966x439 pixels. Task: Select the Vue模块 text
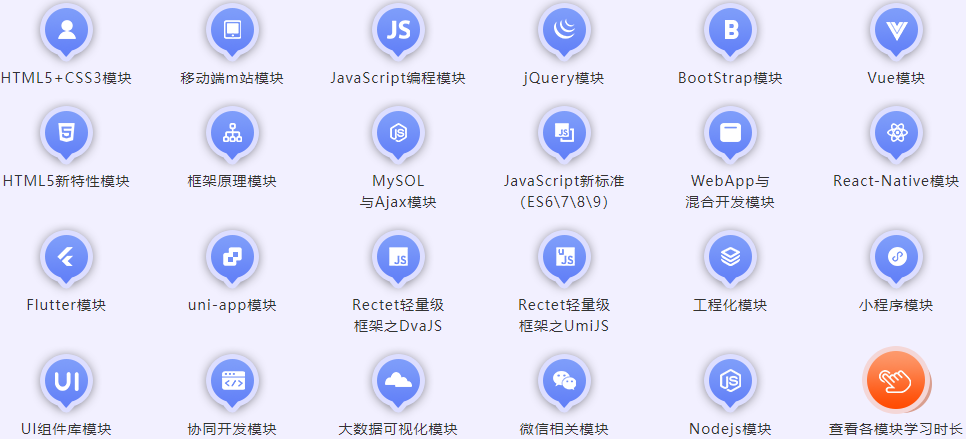pyautogui.click(x=896, y=78)
